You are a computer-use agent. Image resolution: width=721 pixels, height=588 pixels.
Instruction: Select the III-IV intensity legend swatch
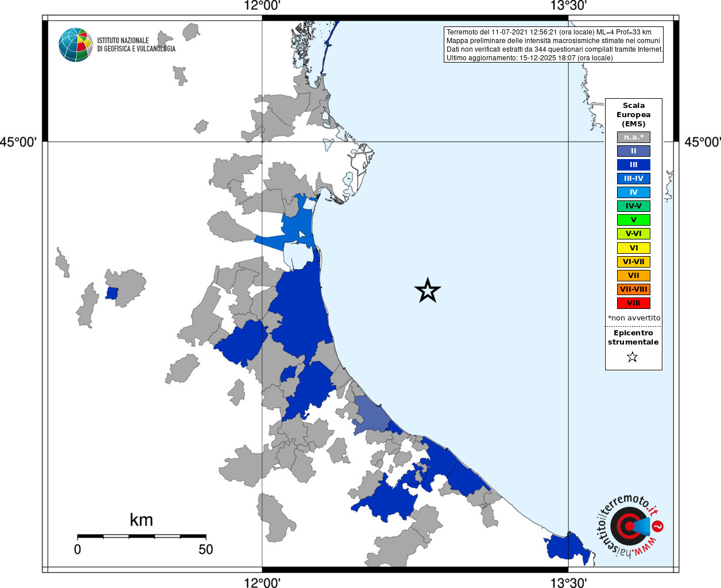[634, 179]
